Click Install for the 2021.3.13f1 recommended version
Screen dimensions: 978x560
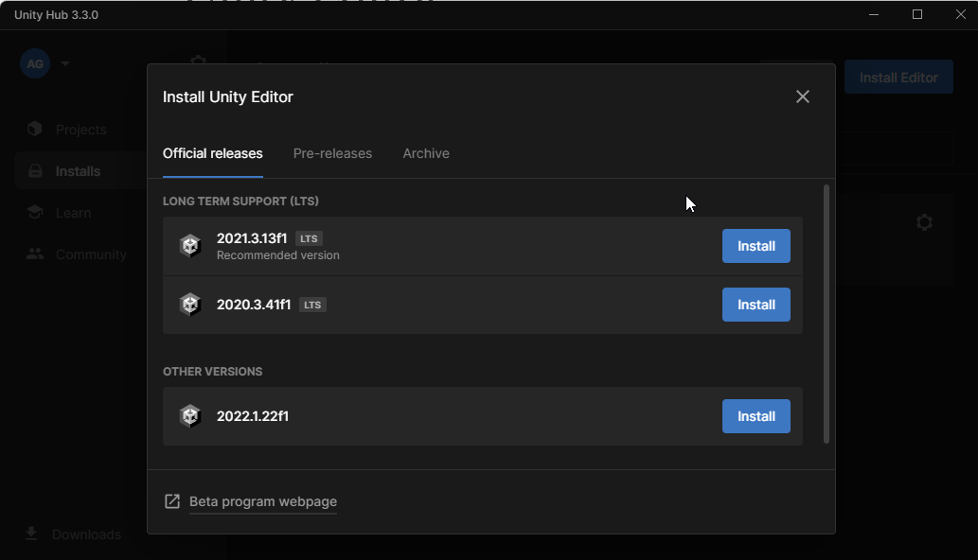(x=756, y=245)
